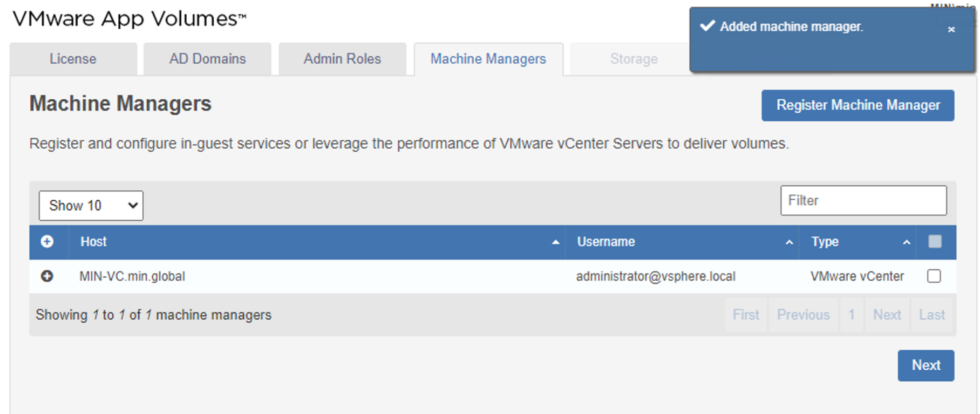Open the Show 10 page size dropdown
The width and height of the screenshot is (980, 414).
[91, 205]
